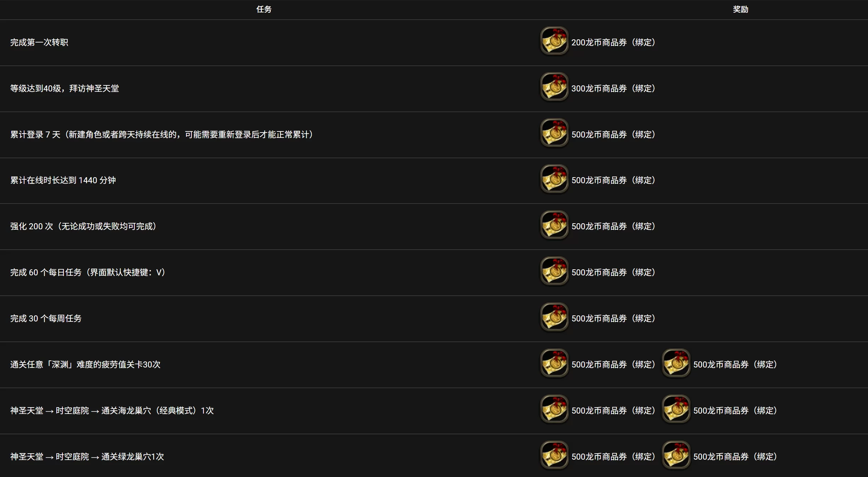Image resolution: width=868 pixels, height=477 pixels.
Task: Click the 200龙币商品券 reward coupon icon
Action: point(554,41)
